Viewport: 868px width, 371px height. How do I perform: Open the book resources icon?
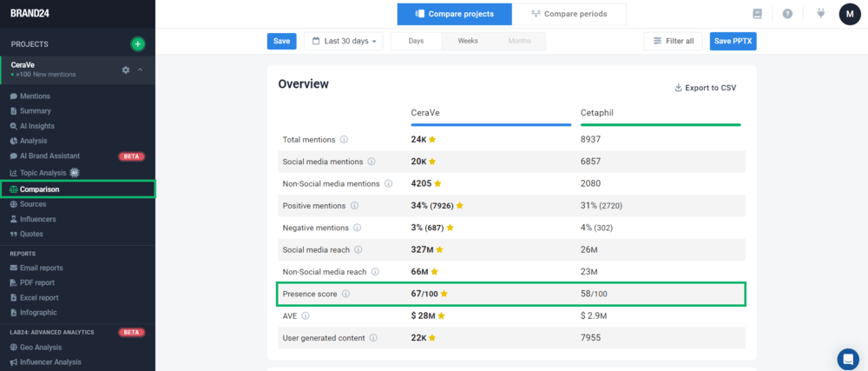click(757, 14)
